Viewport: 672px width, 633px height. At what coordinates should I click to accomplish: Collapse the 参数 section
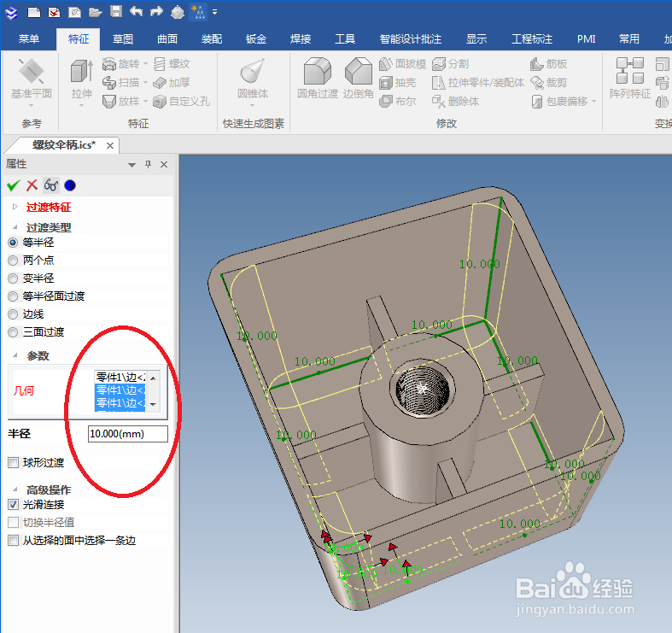tap(15, 355)
